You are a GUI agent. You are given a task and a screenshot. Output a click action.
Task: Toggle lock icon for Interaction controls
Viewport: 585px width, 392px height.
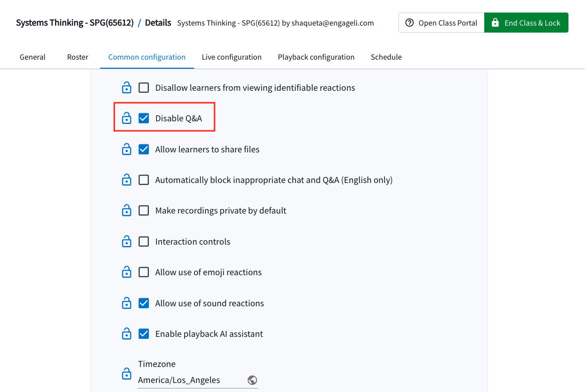[126, 241]
